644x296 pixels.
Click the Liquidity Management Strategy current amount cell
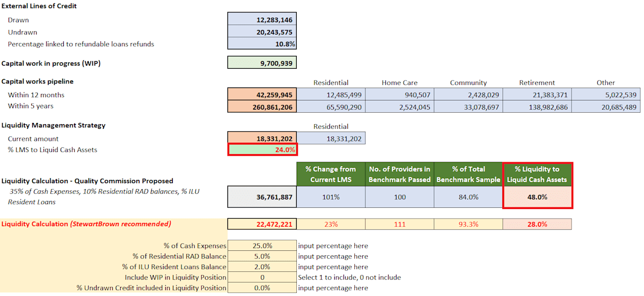pos(262,139)
